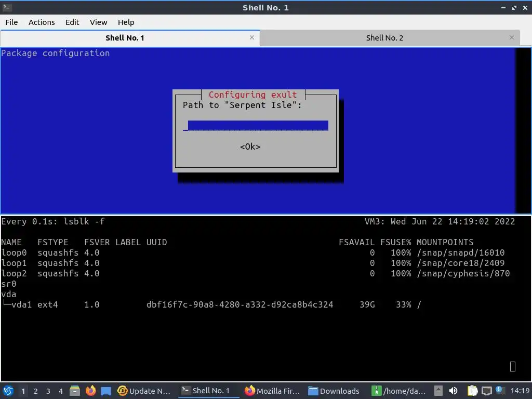Screen dimensions: 532x399
Task: Switch to workspace 2
Action: point(36,391)
